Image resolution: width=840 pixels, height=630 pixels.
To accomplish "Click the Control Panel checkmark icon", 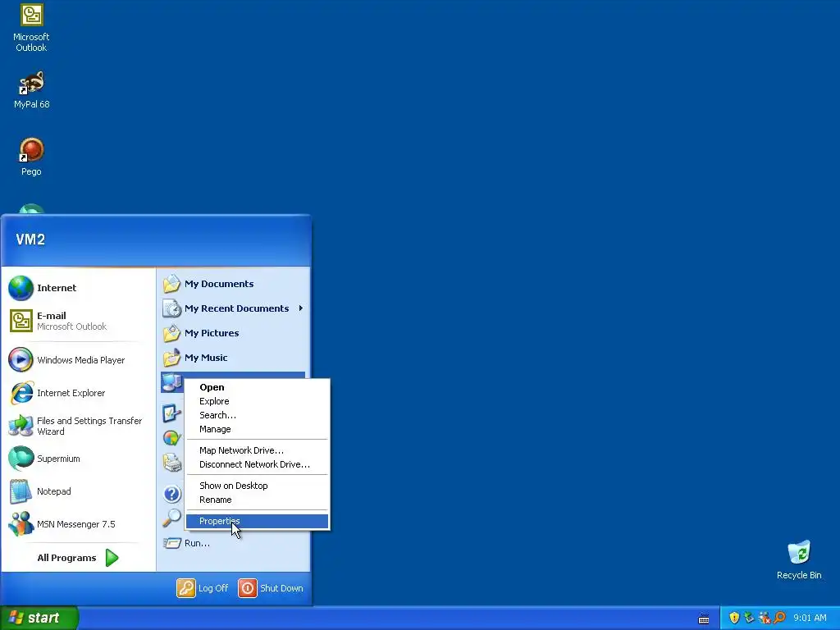I will (x=172, y=413).
